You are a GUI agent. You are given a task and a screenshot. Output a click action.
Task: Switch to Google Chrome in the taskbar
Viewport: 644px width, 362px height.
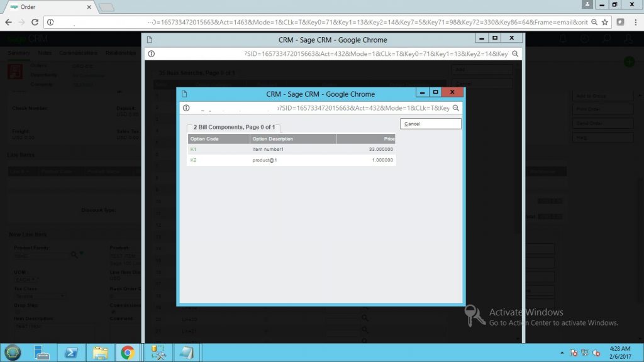pos(128,353)
